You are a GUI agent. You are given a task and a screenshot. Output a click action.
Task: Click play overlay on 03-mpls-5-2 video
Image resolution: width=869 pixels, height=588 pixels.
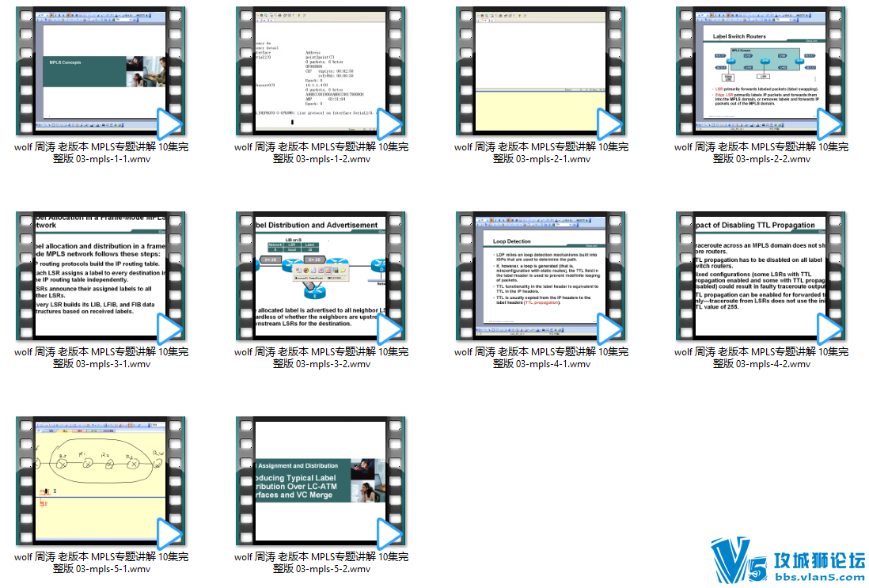point(389,533)
